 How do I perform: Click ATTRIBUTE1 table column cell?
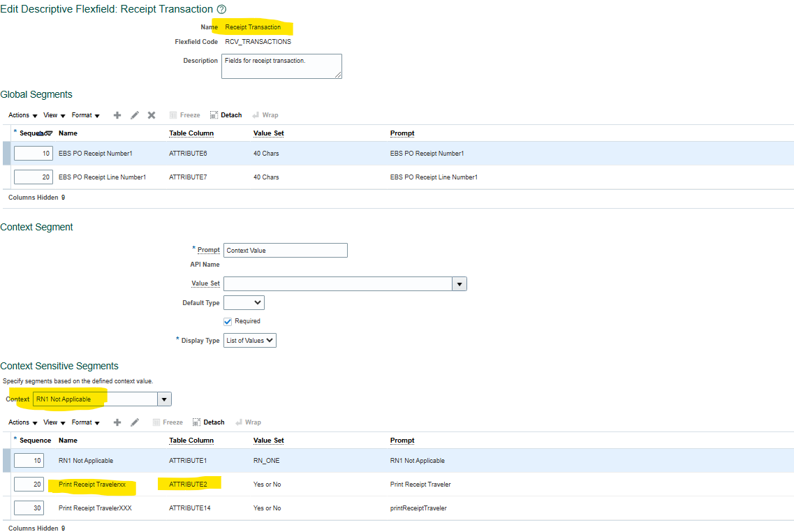pos(188,461)
